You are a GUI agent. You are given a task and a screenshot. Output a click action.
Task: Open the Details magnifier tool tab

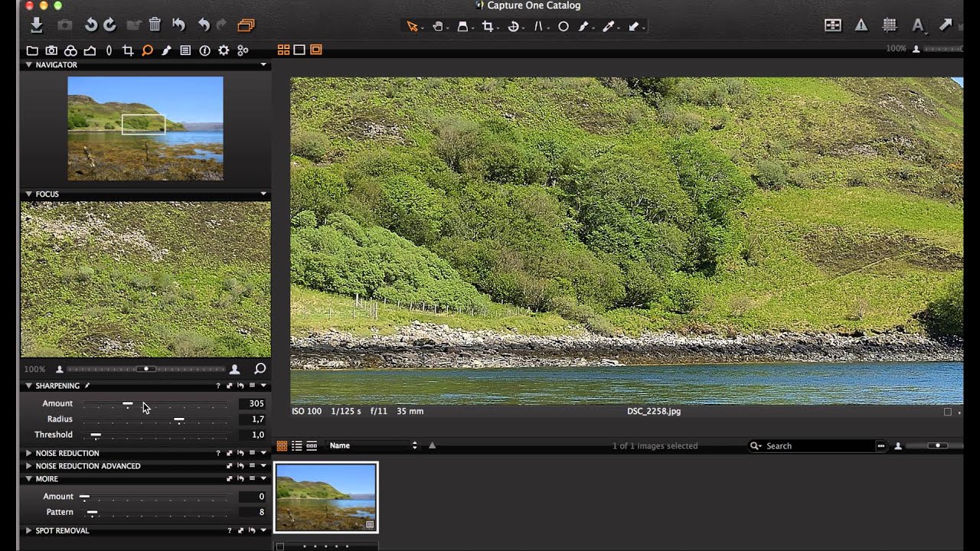pos(147,51)
